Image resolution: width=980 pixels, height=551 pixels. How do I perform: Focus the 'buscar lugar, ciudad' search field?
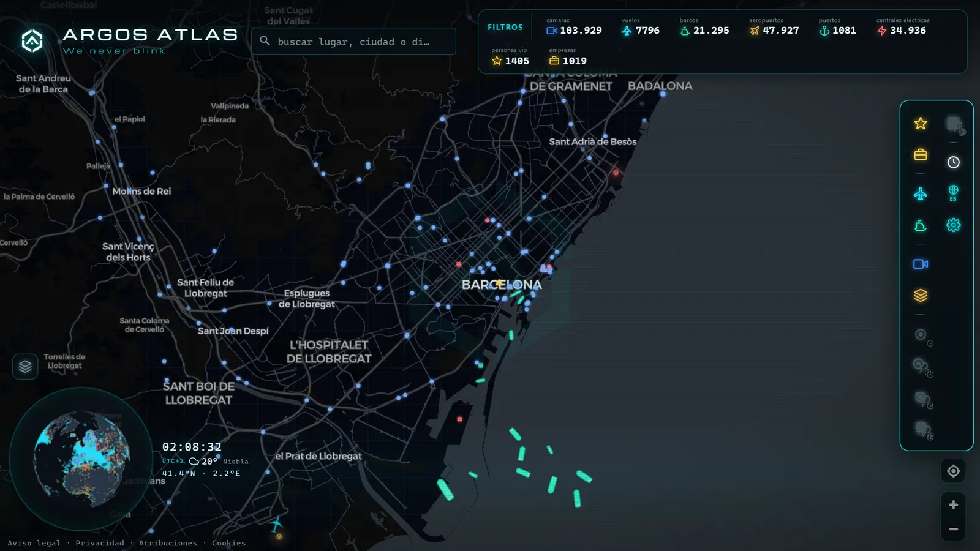353,41
